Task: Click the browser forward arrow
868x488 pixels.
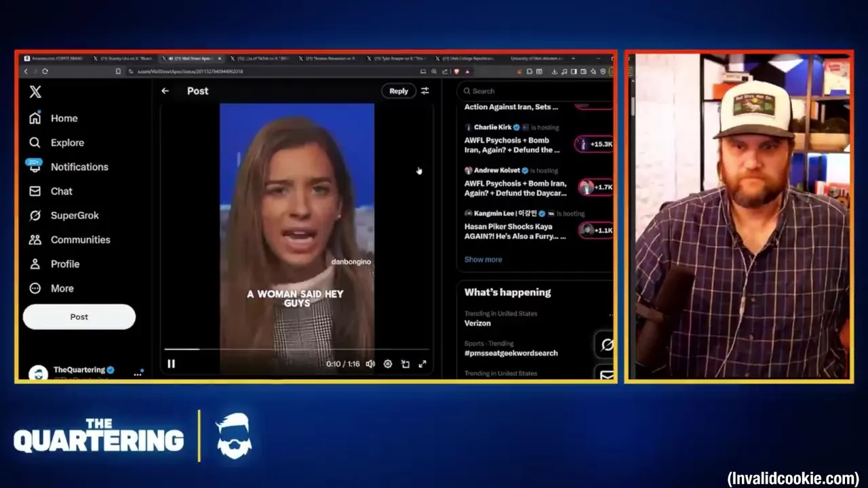Action: tap(35, 71)
